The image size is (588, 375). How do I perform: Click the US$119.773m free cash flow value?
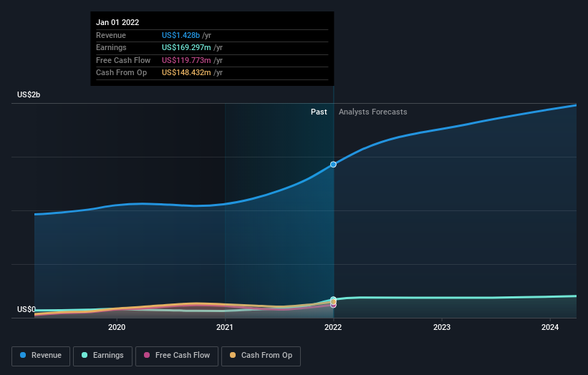pos(186,60)
